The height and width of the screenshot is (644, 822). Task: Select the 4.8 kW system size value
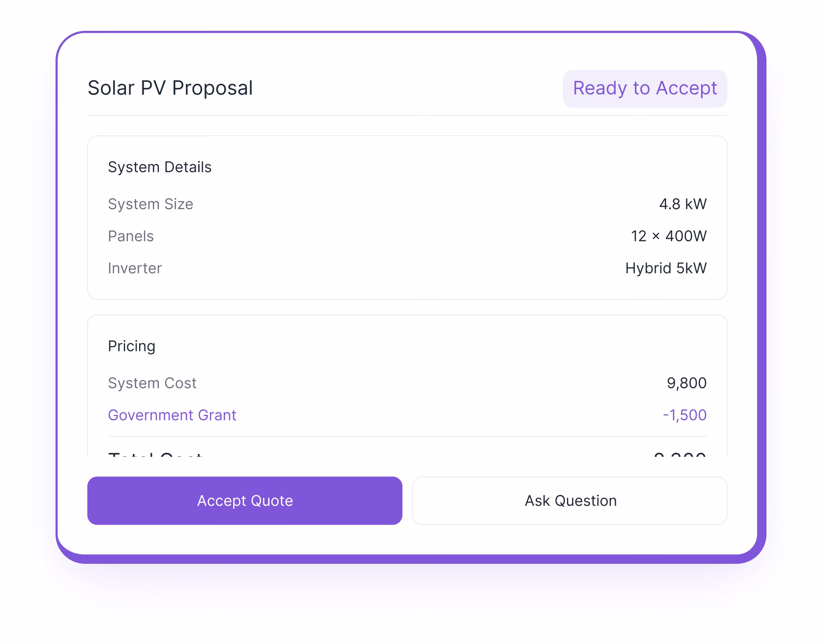[x=683, y=204]
